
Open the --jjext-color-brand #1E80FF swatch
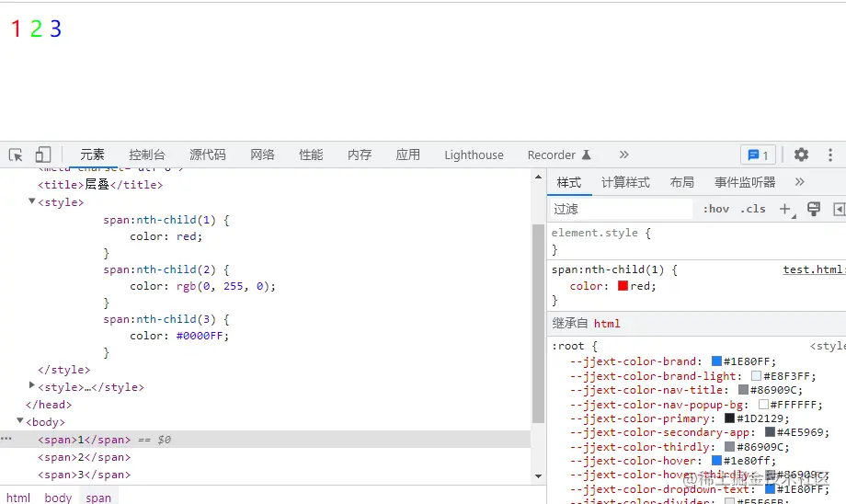pos(716,361)
